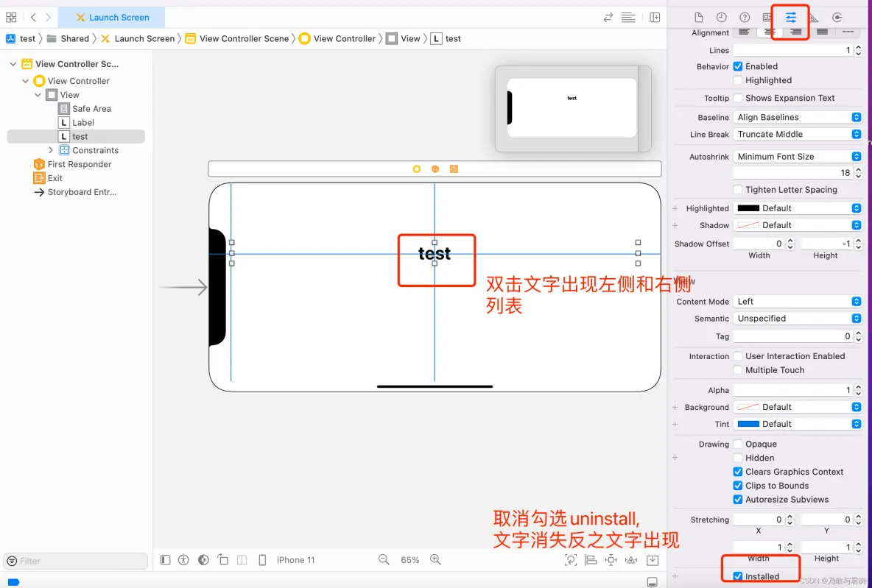
Task: Choose justified text alignment
Action: point(822,32)
